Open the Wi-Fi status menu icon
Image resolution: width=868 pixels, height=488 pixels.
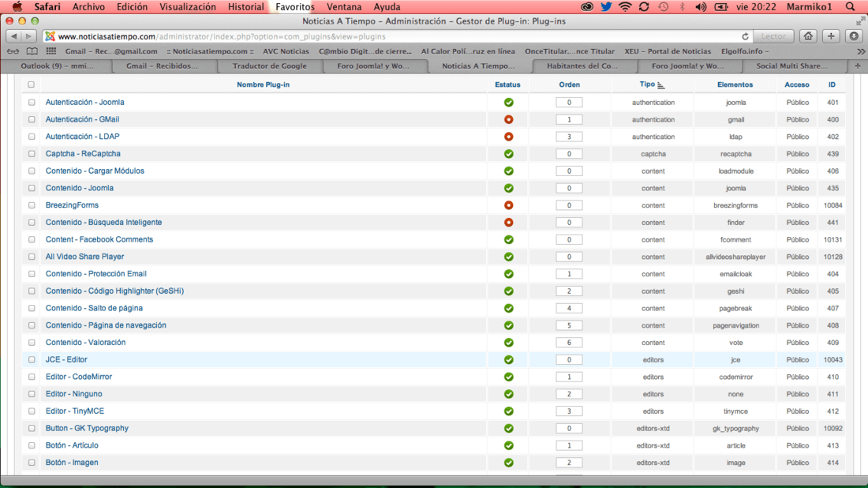(x=625, y=6)
